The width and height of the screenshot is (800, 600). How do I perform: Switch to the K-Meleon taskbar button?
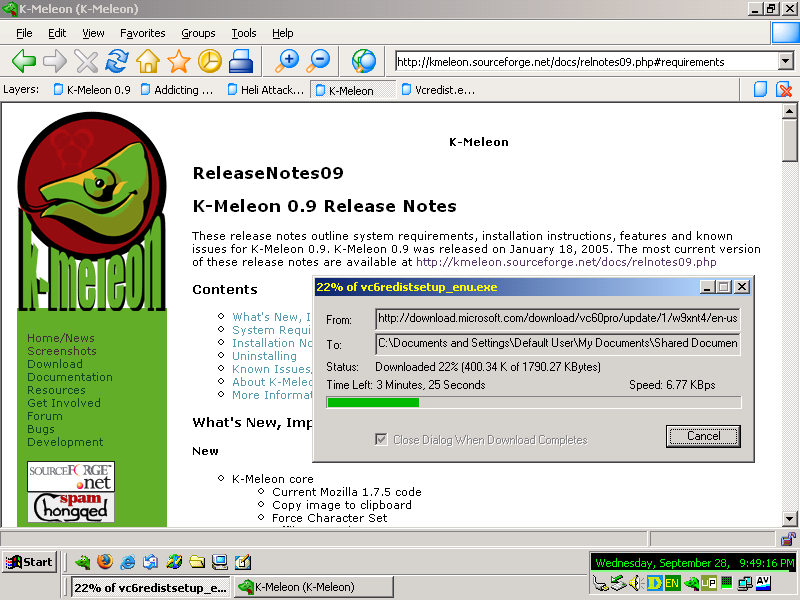tap(314, 587)
